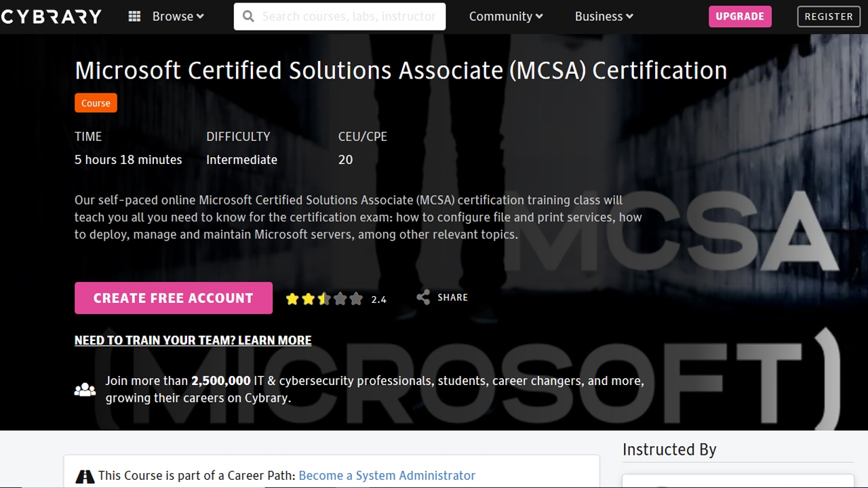Click the share icon
Screen dimensions: 868x488
click(x=423, y=297)
